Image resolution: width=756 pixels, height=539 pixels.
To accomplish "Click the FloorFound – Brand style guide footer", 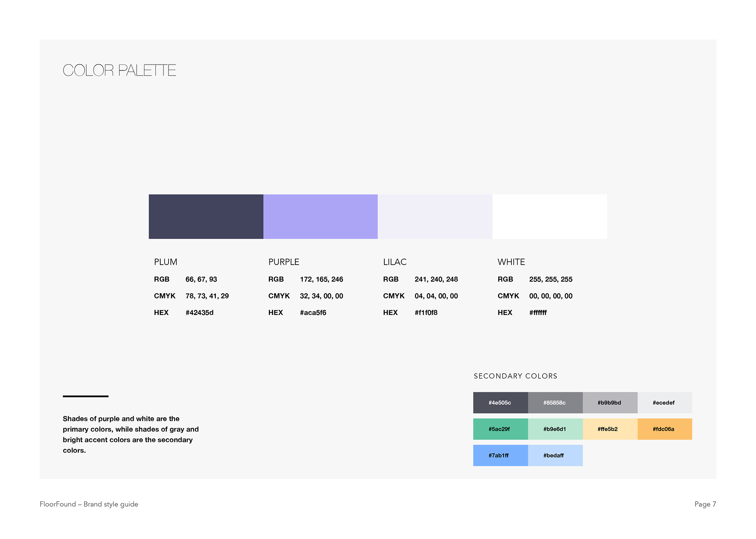I will point(89,504).
